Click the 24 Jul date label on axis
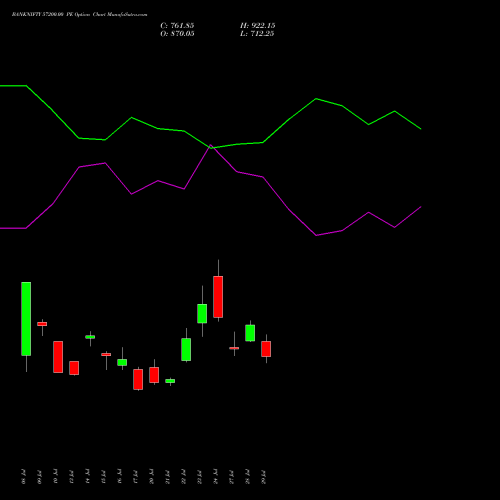 pos(215,477)
